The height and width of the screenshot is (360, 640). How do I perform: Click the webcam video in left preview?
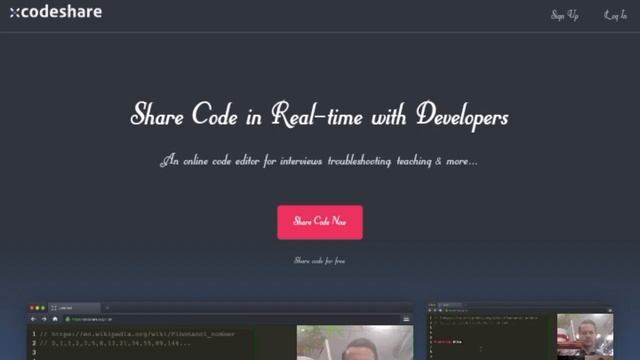[355, 342]
